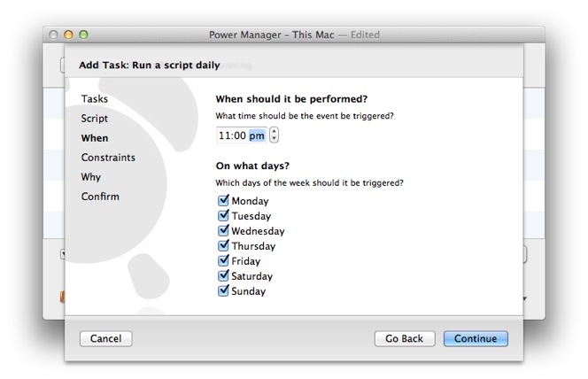588x379 pixels.
Task: Click the Go Back button
Action: (x=405, y=338)
